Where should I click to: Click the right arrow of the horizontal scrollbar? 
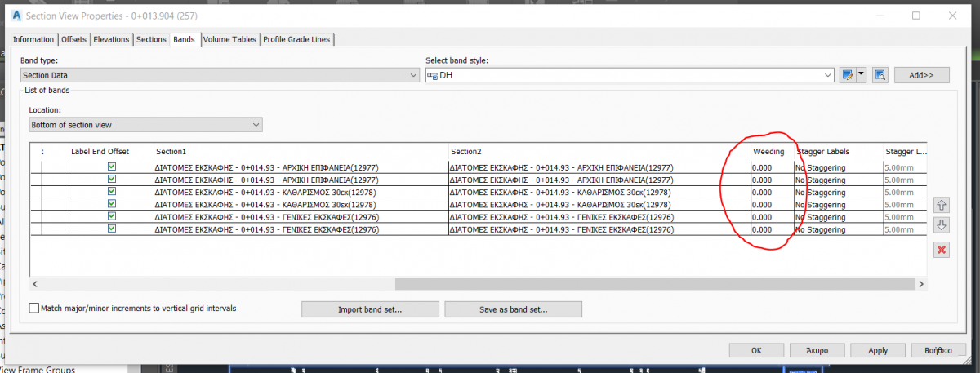click(922, 284)
